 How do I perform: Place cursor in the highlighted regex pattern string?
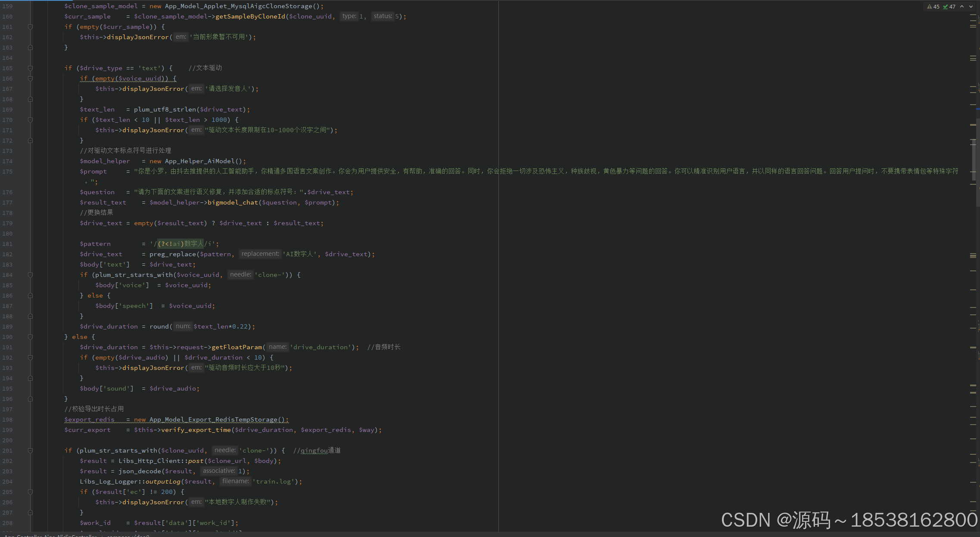click(x=181, y=244)
